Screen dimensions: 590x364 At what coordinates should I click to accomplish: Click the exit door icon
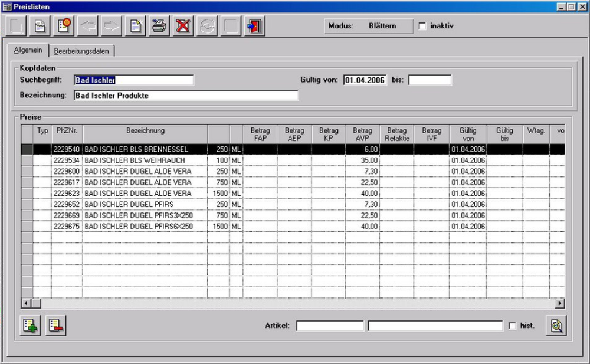(x=255, y=27)
